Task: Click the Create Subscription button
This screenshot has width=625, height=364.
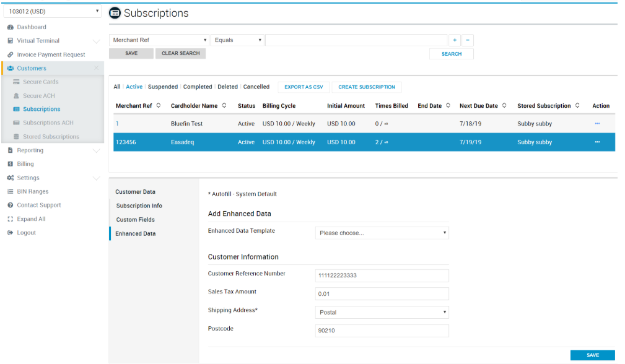Action: click(367, 87)
